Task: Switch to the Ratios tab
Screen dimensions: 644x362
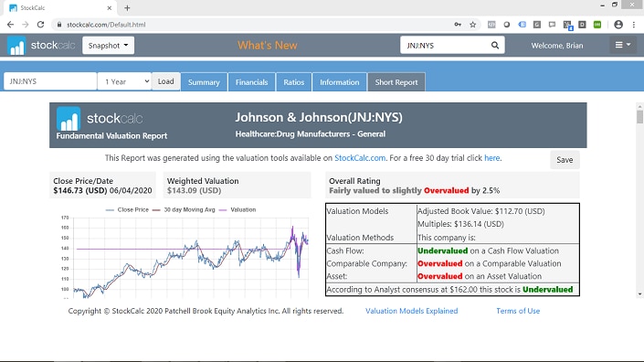Action: [x=294, y=82]
